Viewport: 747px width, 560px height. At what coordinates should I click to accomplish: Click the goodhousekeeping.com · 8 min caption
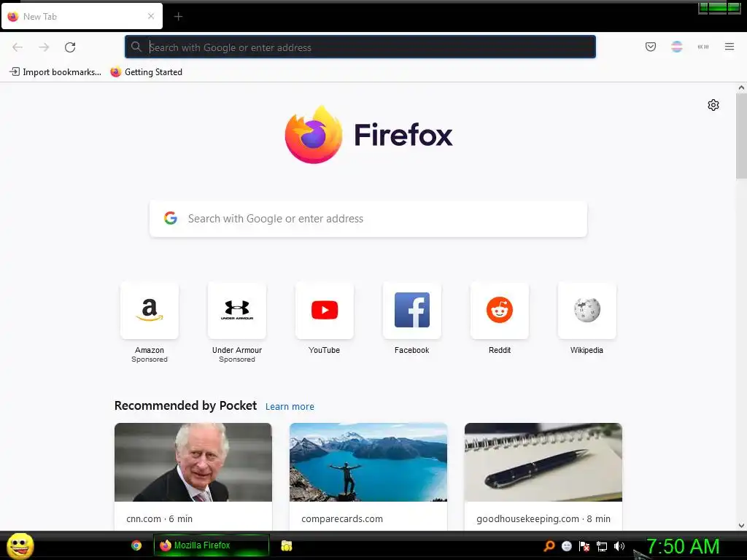tap(543, 518)
